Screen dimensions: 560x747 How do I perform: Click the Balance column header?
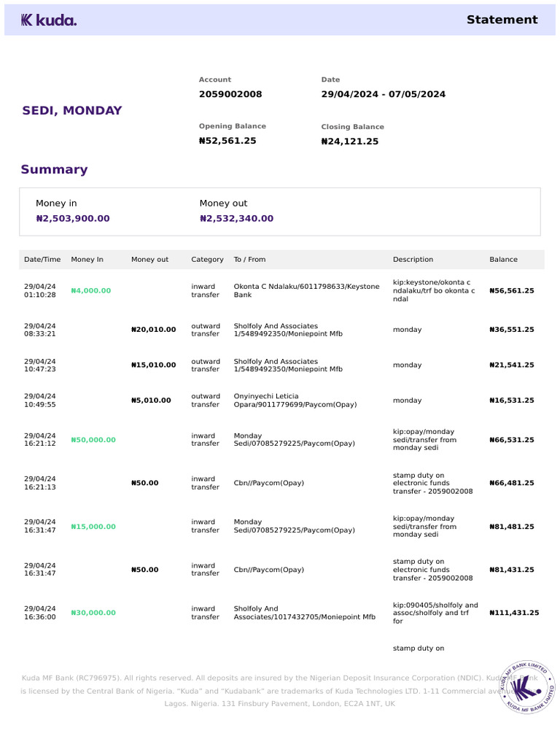(x=503, y=260)
